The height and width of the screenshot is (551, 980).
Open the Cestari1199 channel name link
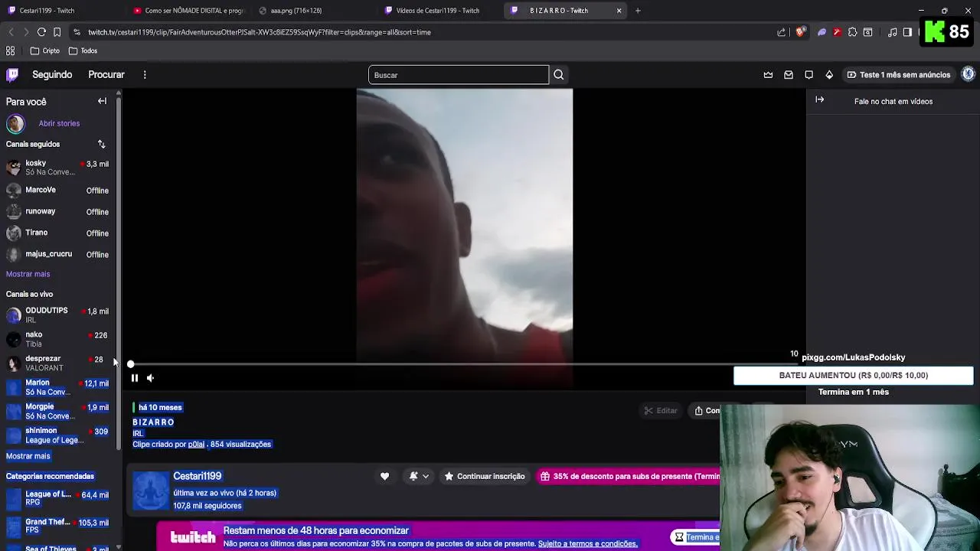[x=197, y=476]
